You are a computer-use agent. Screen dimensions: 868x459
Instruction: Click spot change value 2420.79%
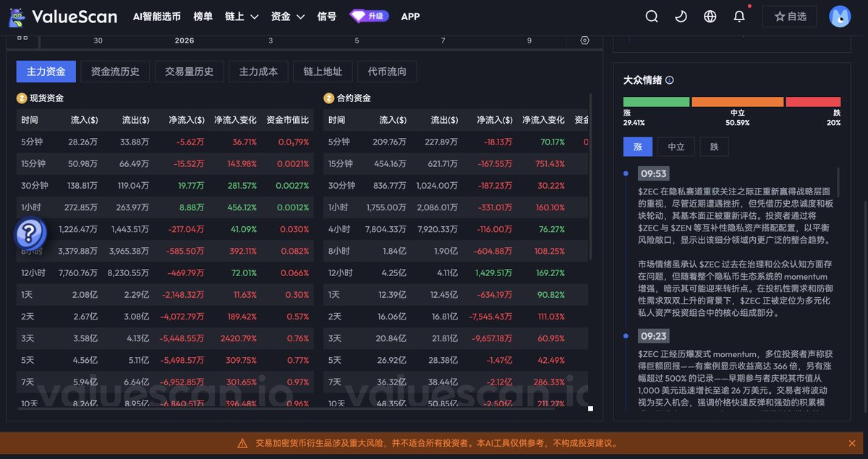238,338
